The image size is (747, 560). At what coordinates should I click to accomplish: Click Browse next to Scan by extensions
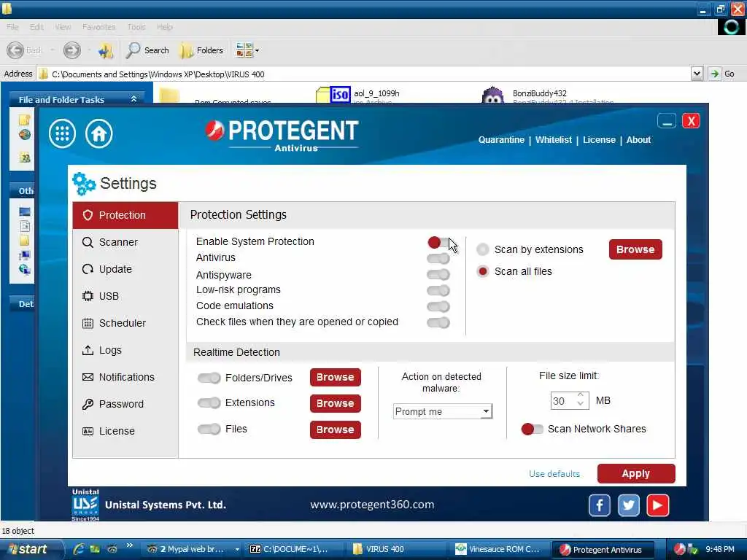click(x=635, y=249)
